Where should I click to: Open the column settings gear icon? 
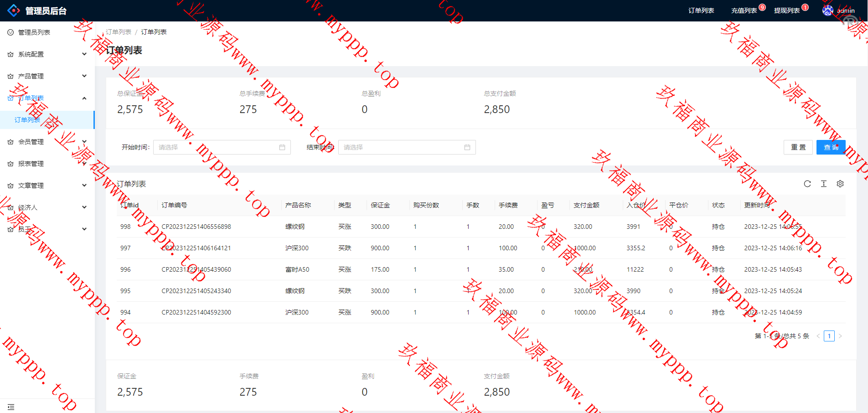[x=840, y=184]
